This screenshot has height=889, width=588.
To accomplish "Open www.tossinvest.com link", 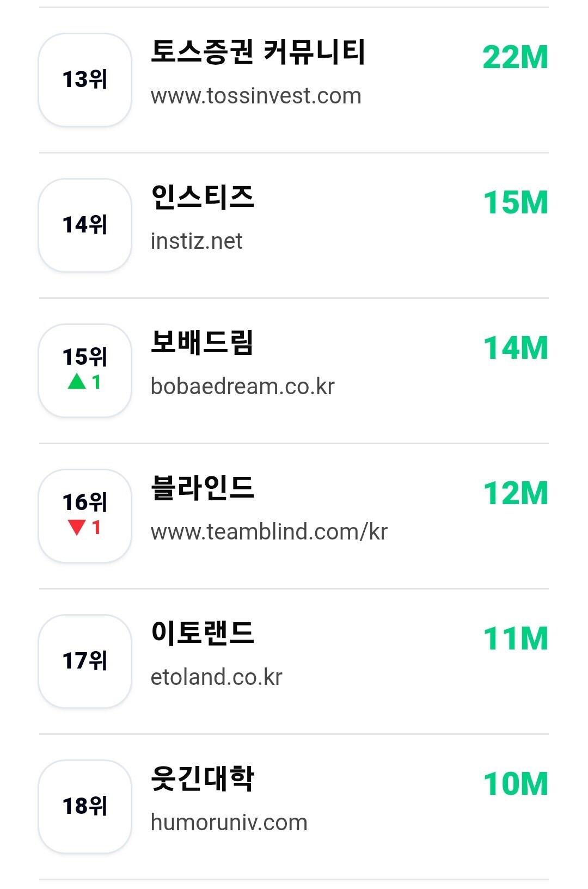I will [256, 96].
